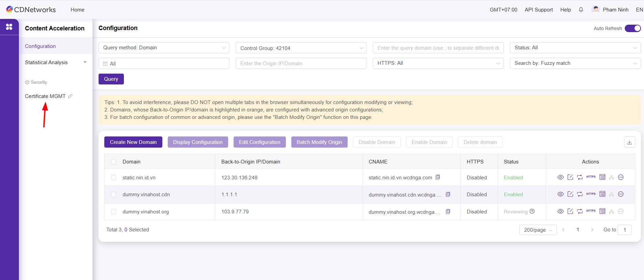The height and width of the screenshot is (280, 644).
Task: Click Create New Domain button
Action: pos(133,142)
